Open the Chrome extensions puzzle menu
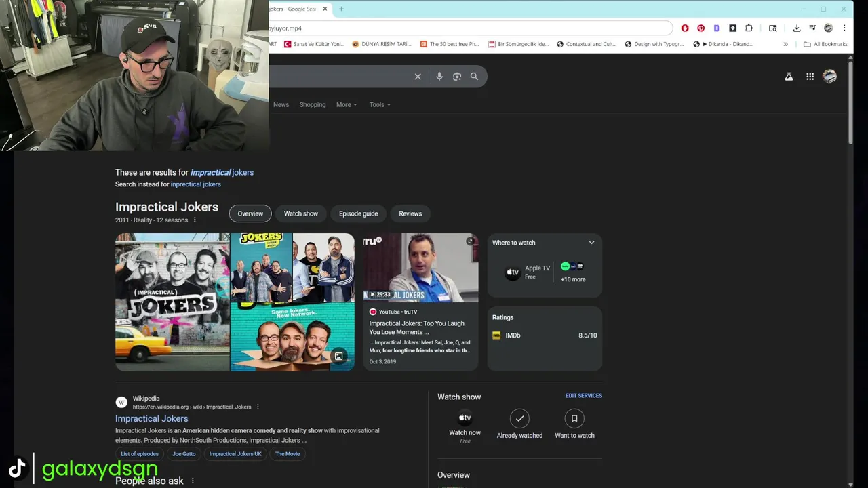 click(749, 28)
